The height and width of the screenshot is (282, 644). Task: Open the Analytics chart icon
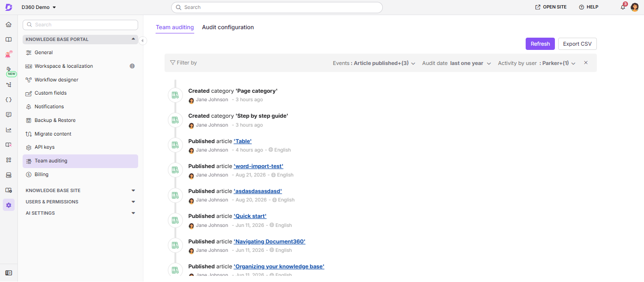coord(8,130)
